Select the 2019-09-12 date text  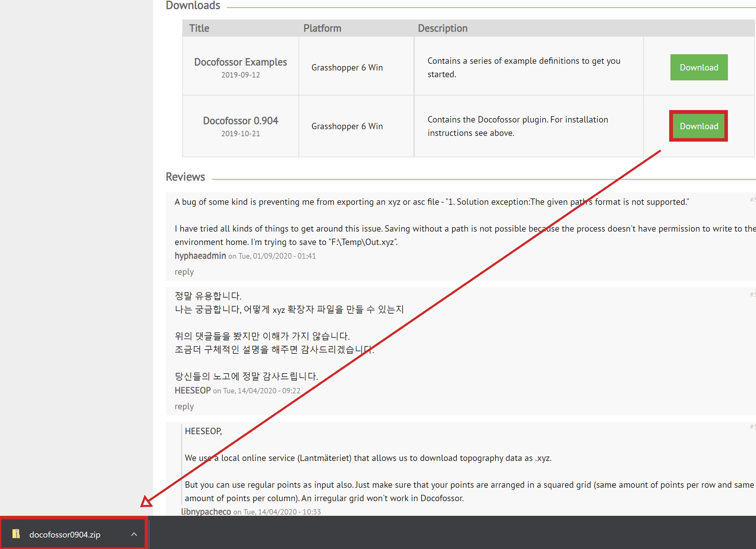tap(240, 75)
